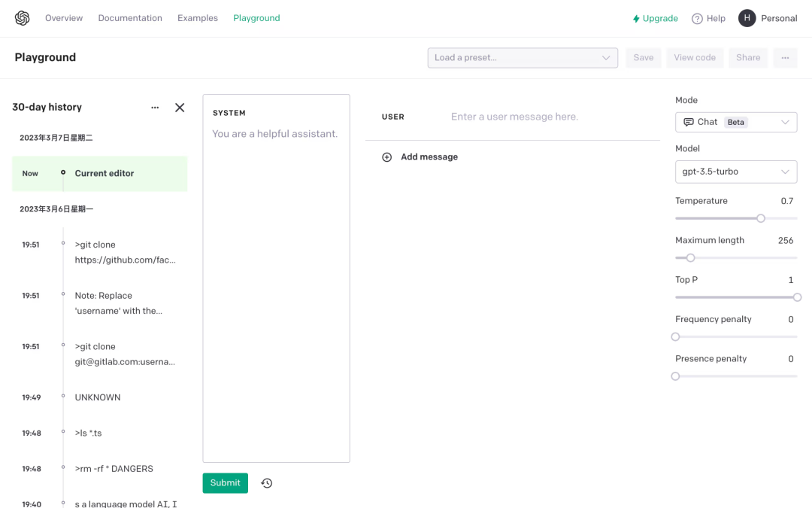
Task: Open the Personal account menu
Action: (x=779, y=19)
